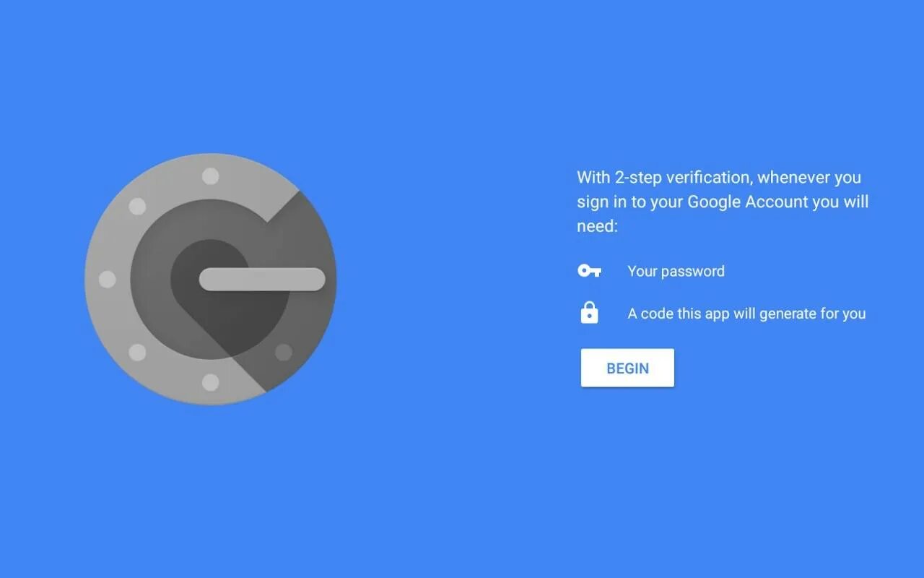This screenshot has height=578, width=924.
Task: Click the BEGIN button
Action: point(627,368)
